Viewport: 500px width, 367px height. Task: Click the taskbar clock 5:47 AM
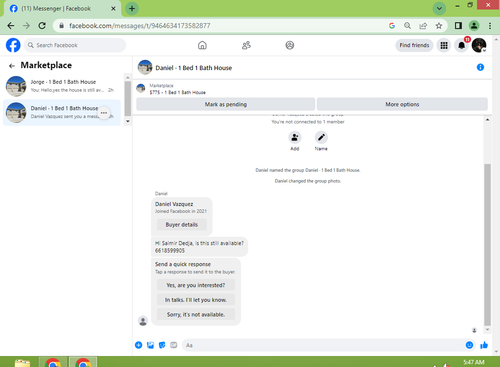(474, 362)
